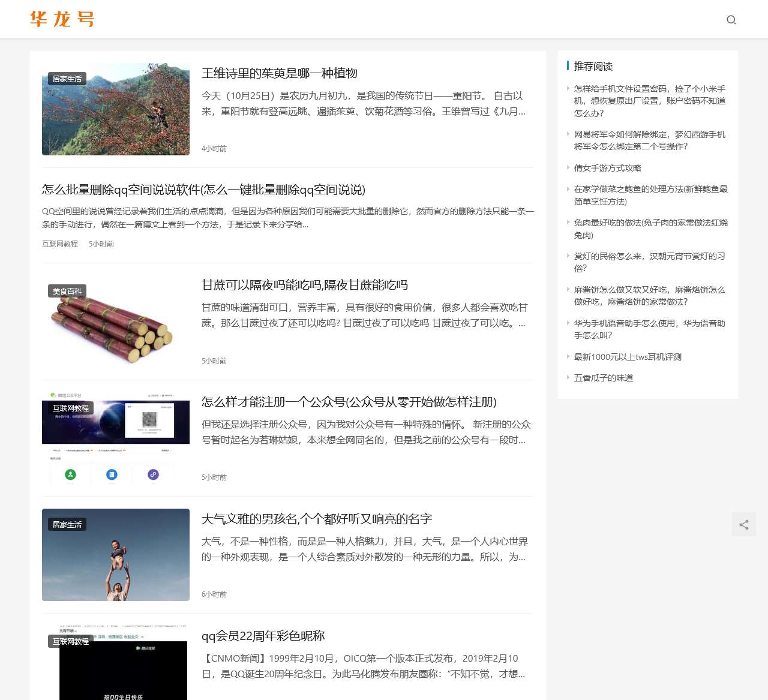Select 居家生活 tag on boy names image

(x=67, y=524)
